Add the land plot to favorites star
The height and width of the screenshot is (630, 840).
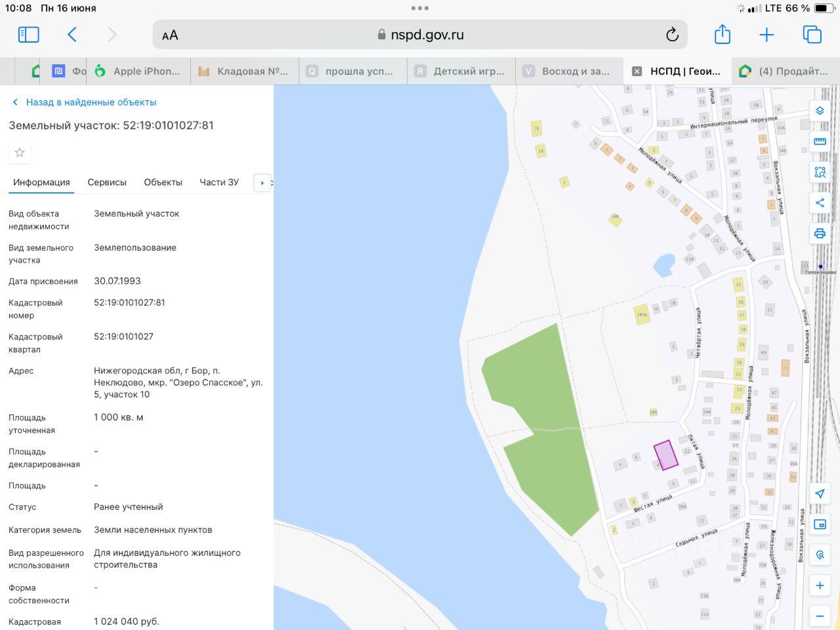[20, 153]
